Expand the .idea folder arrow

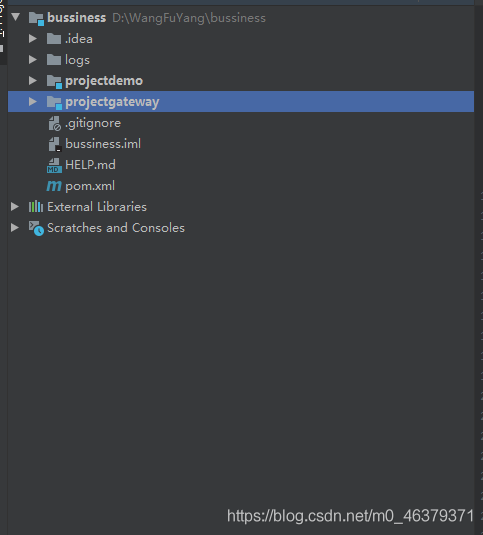33,39
